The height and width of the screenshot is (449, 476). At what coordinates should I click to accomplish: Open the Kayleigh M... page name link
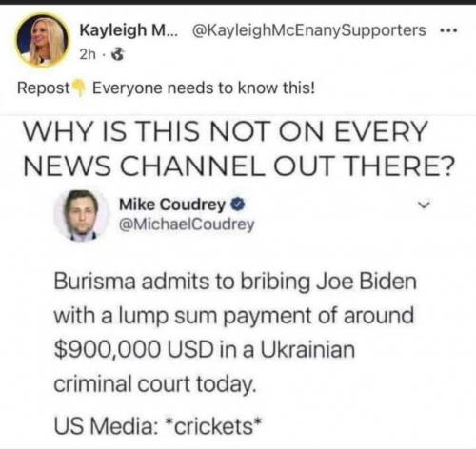pyautogui.click(x=129, y=30)
